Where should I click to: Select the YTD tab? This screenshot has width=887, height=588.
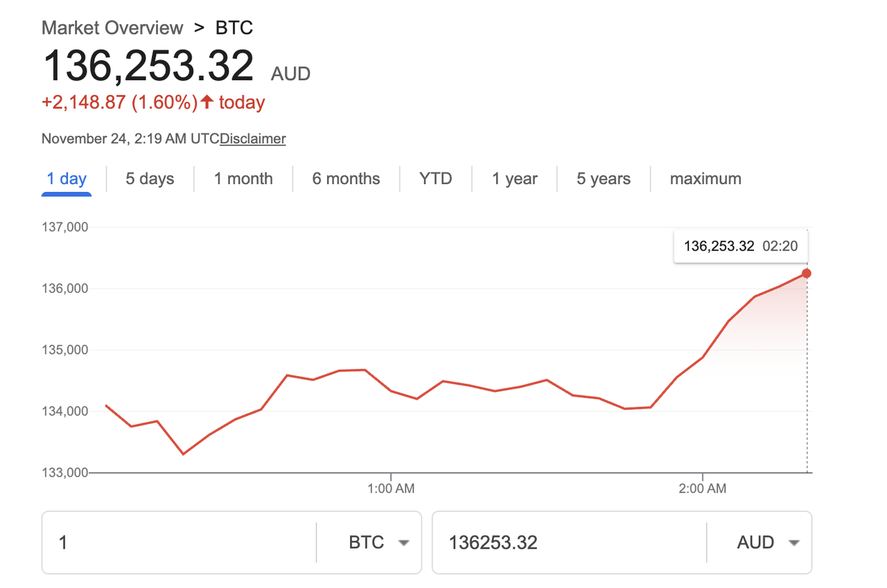point(435,179)
